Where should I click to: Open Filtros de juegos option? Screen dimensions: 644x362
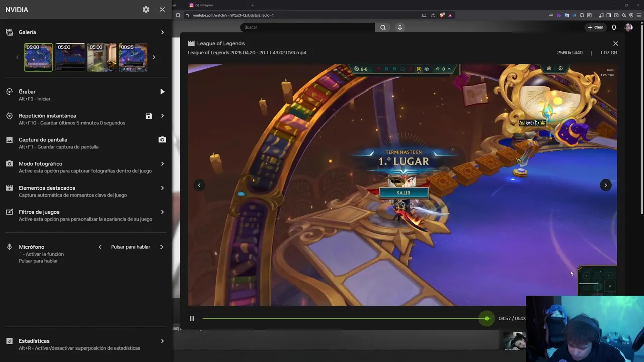pos(86,215)
